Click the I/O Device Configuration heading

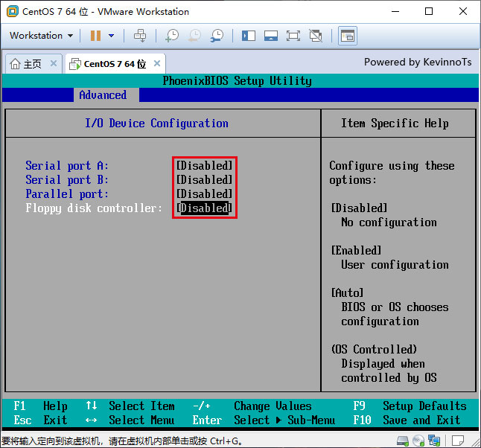pyautogui.click(x=156, y=124)
